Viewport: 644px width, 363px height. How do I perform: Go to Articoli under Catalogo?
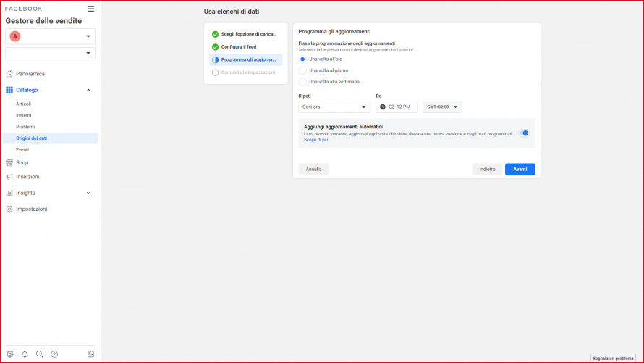(x=24, y=104)
